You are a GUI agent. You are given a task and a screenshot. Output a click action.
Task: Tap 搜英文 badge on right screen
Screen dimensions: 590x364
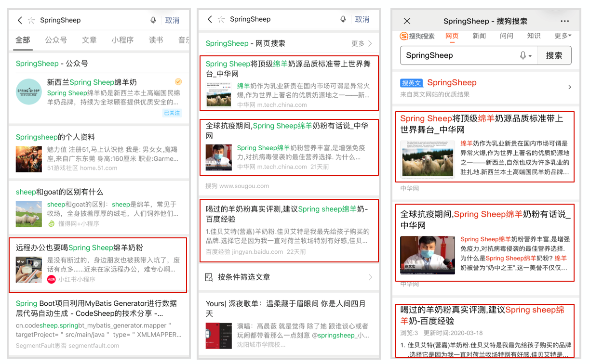click(x=411, y=83)
